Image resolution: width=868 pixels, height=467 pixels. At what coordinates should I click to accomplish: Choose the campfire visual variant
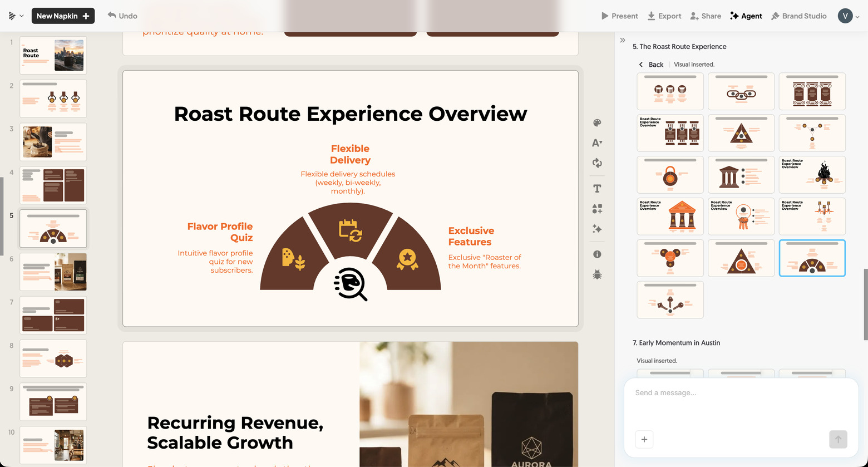[812, 175]
